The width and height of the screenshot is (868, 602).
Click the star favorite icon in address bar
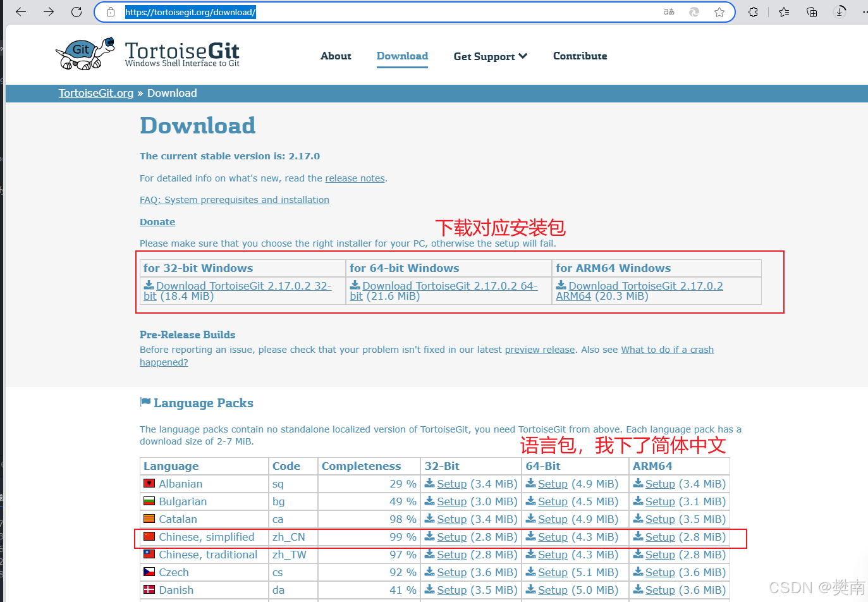pyautogui.click(x=719, y=12)
